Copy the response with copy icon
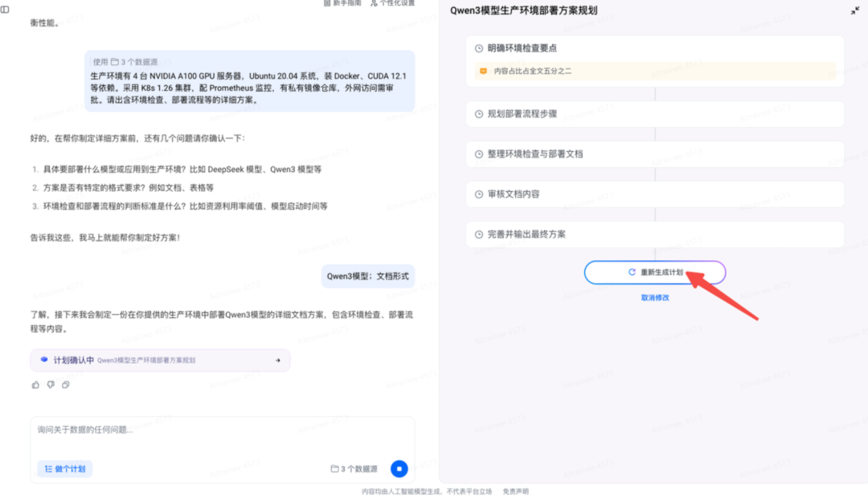The width and height of the screenshot is (868, 499). 65,384
